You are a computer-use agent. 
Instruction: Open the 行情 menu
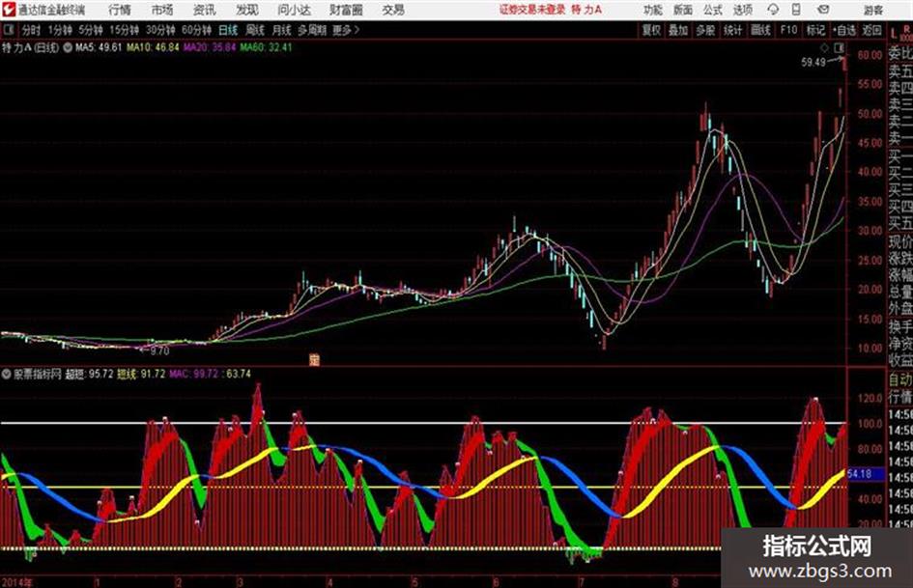[x=120, y=10]
